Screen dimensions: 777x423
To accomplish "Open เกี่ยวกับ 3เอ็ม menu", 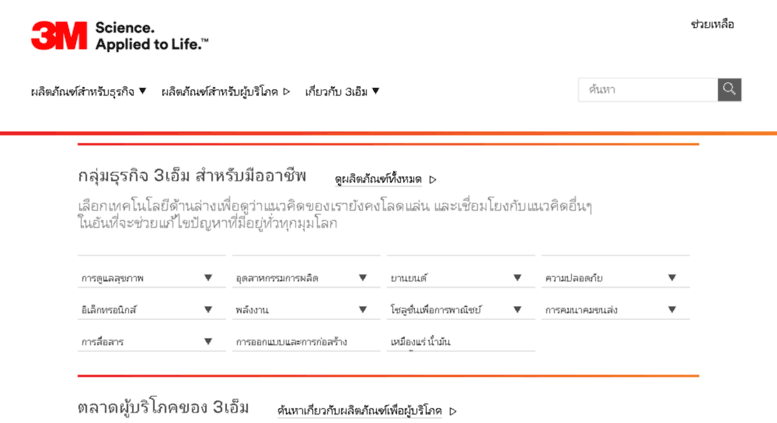I will point(342,92).
